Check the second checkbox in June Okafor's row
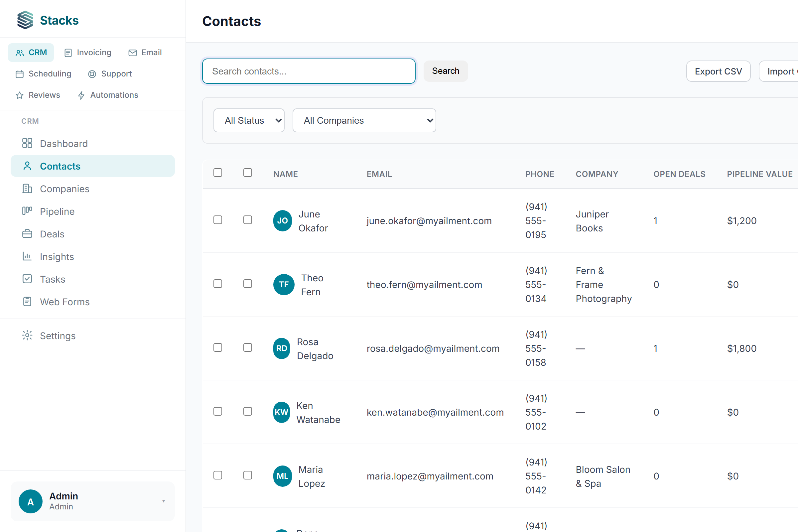 click(x=248, y=220)
